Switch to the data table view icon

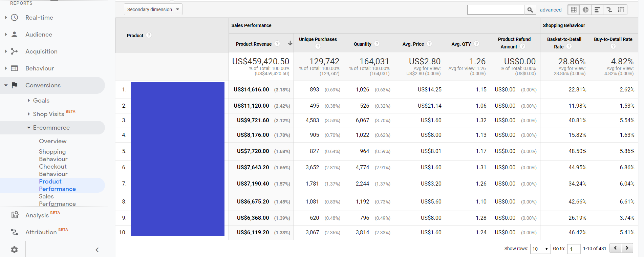pyautogui.click(x=574, y=10)
